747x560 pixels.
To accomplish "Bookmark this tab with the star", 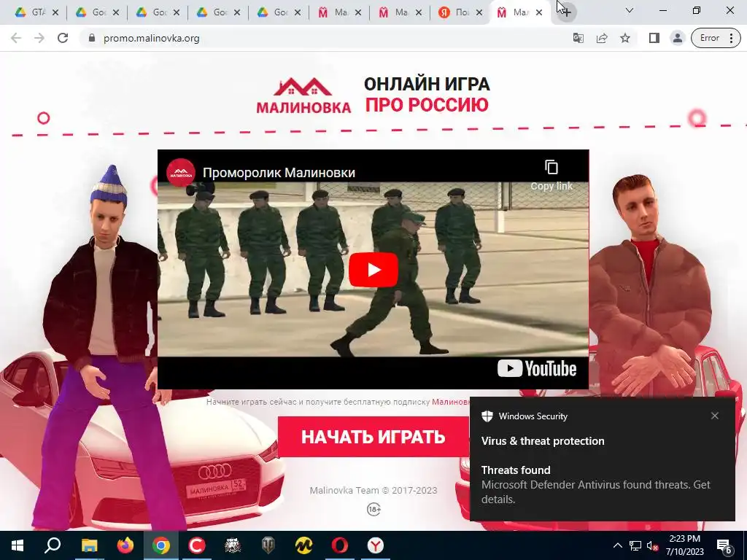I will pyautogui.click(x=625, y=38).
